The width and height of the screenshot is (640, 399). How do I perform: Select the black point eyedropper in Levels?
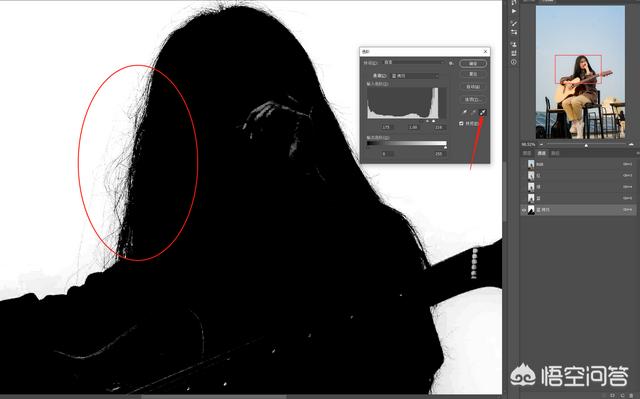point(464,112)
